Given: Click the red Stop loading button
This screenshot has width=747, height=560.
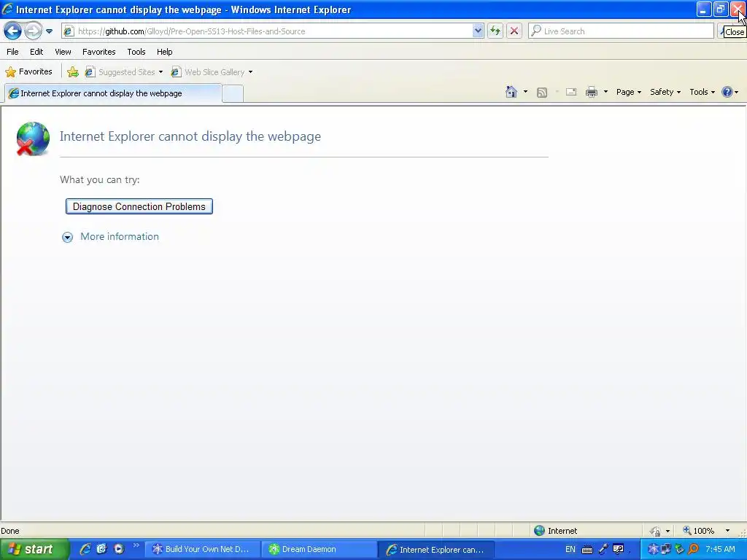Looking at the screenshot, I should coord(514,31).
